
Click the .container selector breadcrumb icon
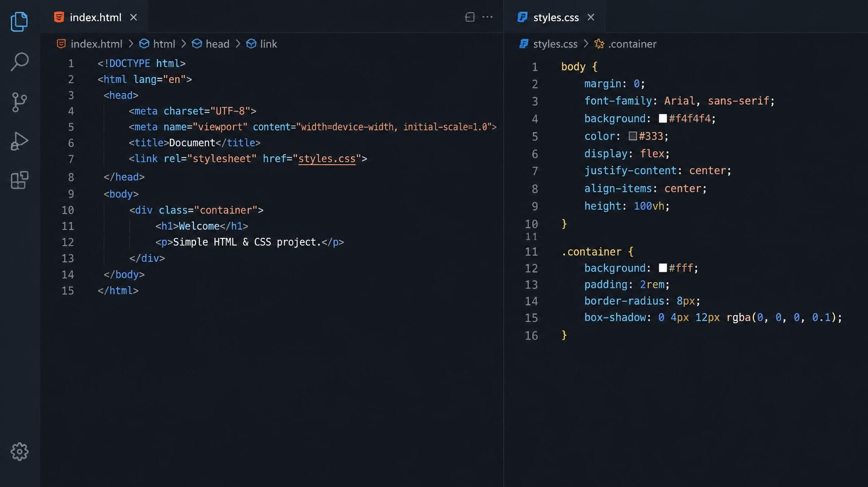(599, 44)
